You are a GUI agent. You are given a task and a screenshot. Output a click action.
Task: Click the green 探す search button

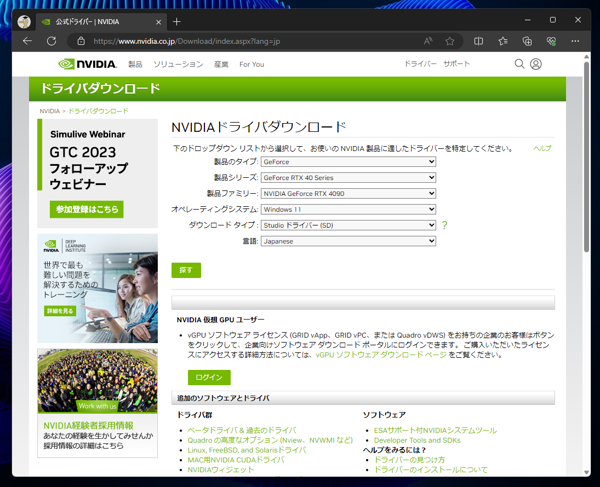(186, 270)
